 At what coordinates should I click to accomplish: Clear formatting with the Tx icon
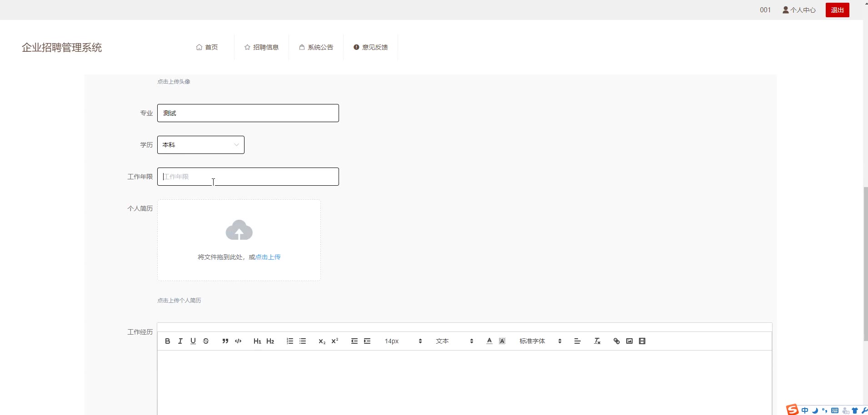(597, 341)
